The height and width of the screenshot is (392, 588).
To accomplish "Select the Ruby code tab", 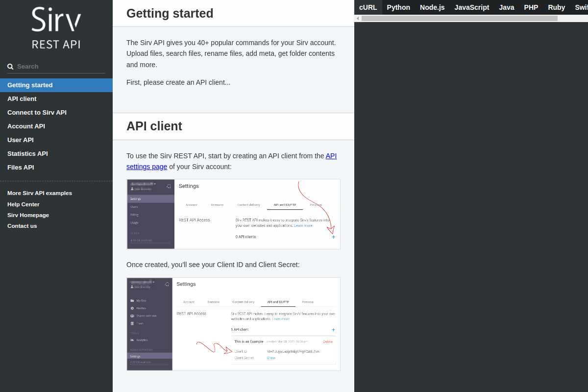I will (557, 7).
